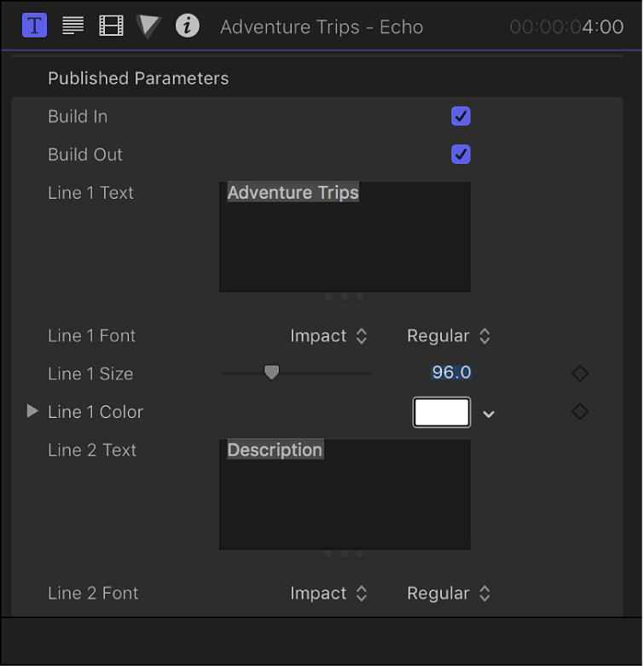
Task: Open Line 2 Font style dropdown
Action: point(449,594)
